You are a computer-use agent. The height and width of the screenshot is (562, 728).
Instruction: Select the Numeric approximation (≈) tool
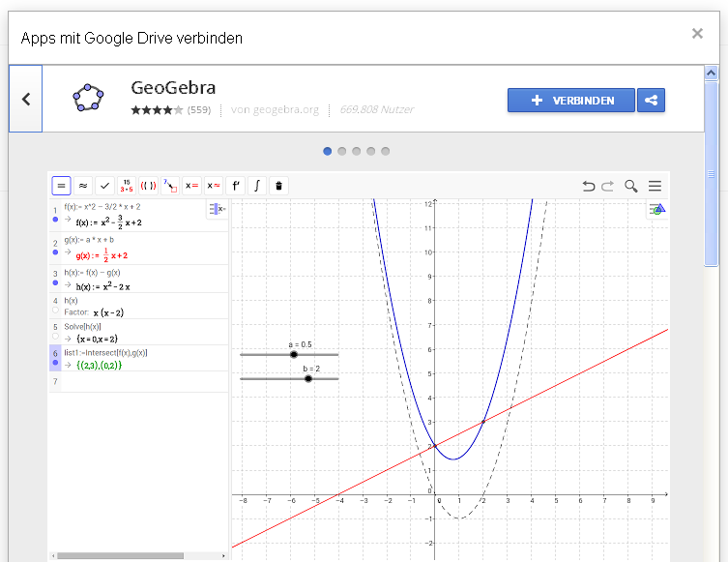click(83, 186)
